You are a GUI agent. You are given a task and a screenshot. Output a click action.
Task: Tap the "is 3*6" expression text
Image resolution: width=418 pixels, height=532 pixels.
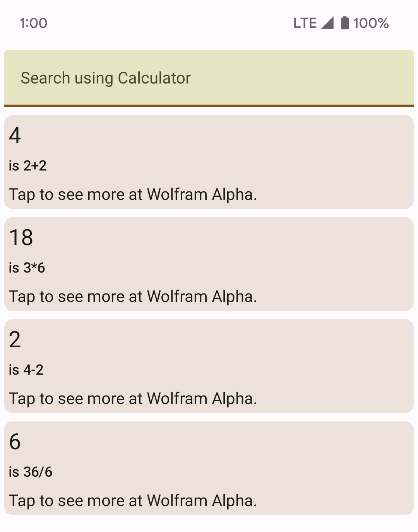(27, 268)
